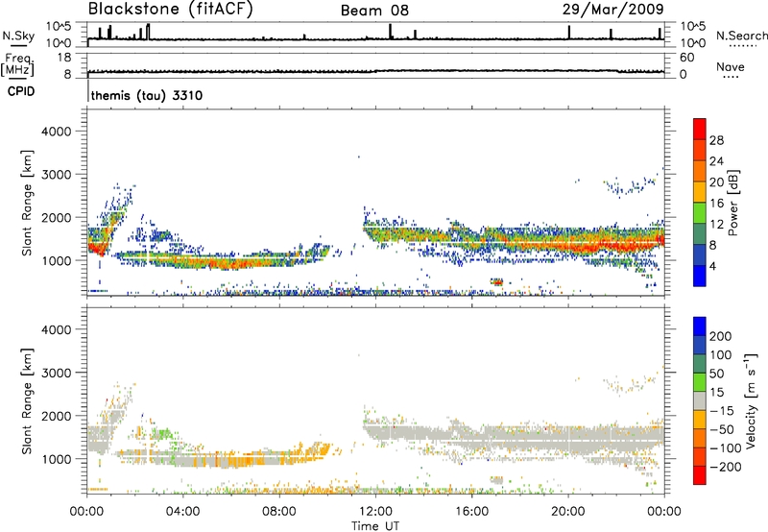This screenshot has height=532, width=768.
Task: Click the 00:00 label ending the time axis
Action: tap(663, 512)
